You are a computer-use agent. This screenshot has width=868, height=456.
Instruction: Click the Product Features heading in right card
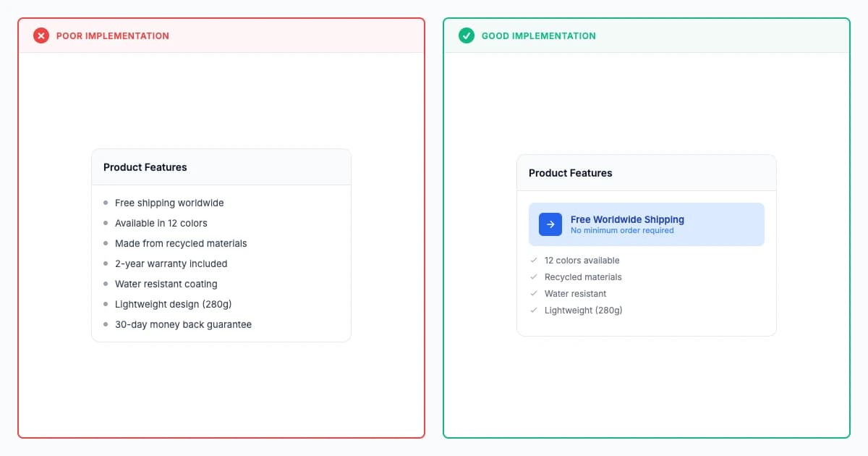tap(571, 173)
